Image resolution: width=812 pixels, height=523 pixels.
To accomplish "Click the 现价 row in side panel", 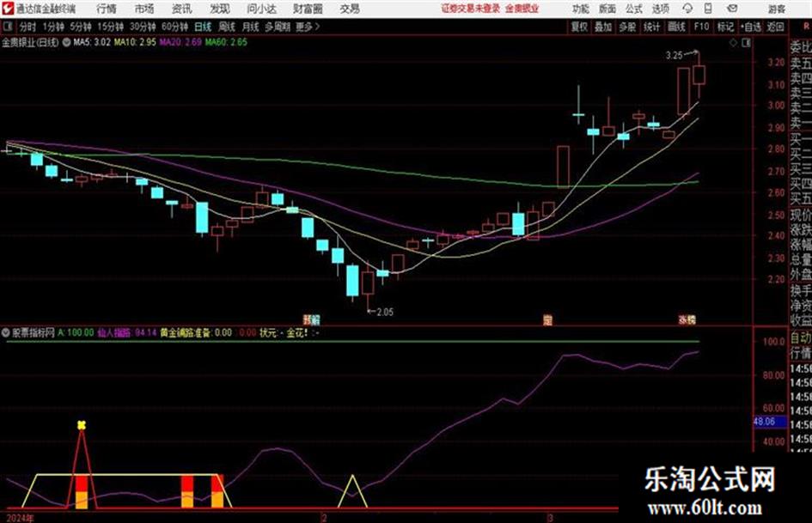I will pyautogui.click(x=801, y=215).
